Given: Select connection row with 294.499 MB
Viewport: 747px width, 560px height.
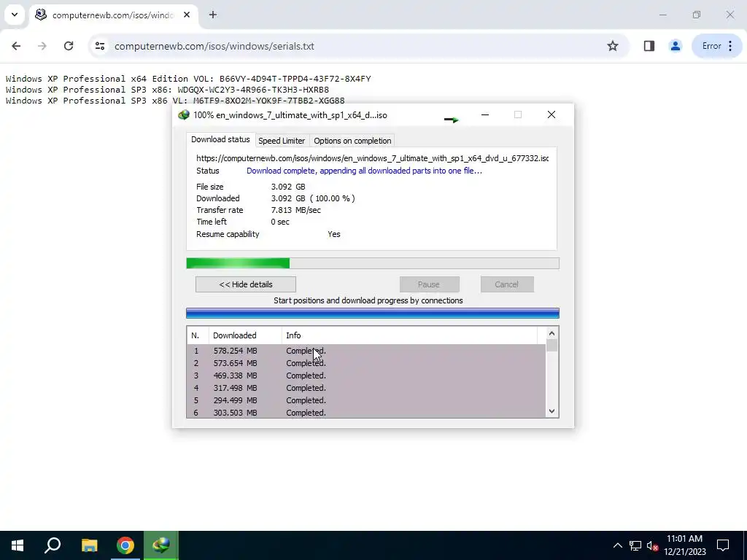Looking at the screenshot, I should 366,400.
